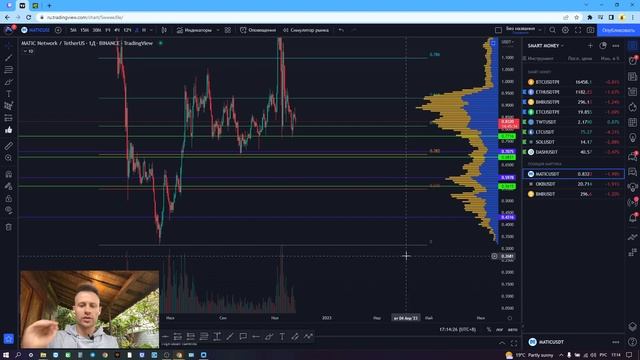Open the alerts clock icon in right sidebar
This screenshot has height=360, width=640.
(633, 60)
